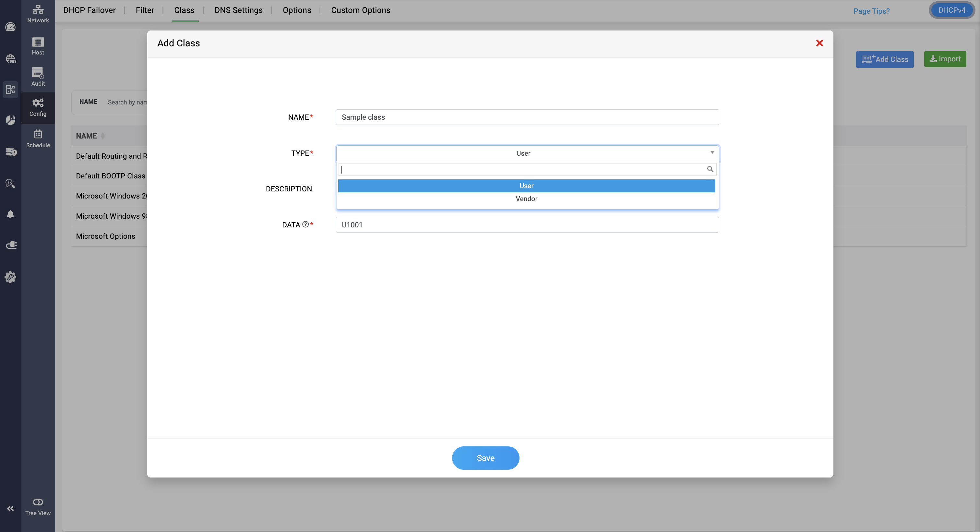The image size is (980, 532).
Task: Click the DATA field help question icon
Action: pos(305,224)
